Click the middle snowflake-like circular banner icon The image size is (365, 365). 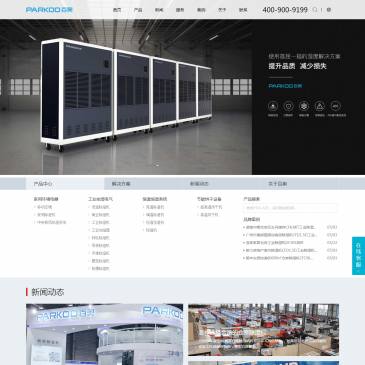pos(304,106)
